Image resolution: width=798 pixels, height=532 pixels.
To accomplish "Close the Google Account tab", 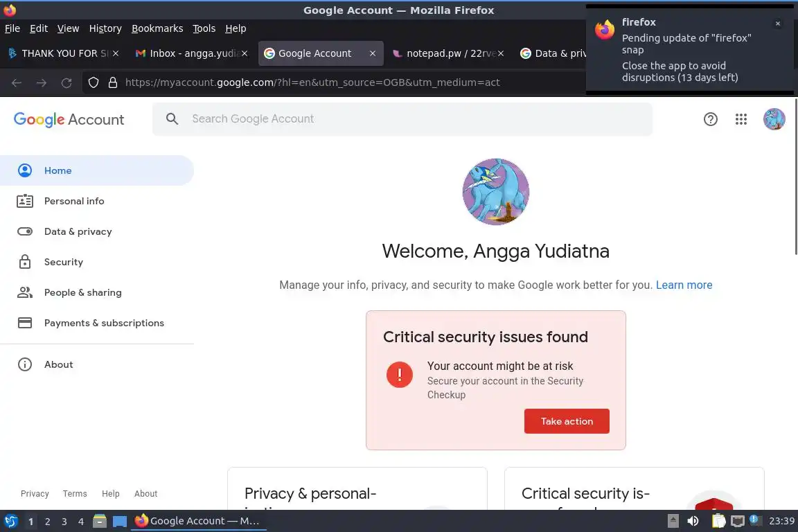I will coord(373,53).
